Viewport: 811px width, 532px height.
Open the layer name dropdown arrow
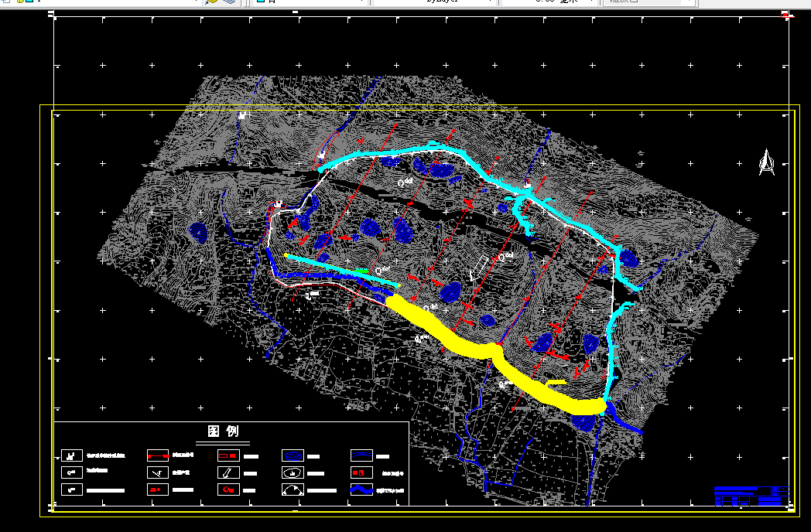(x=196, y=2)
